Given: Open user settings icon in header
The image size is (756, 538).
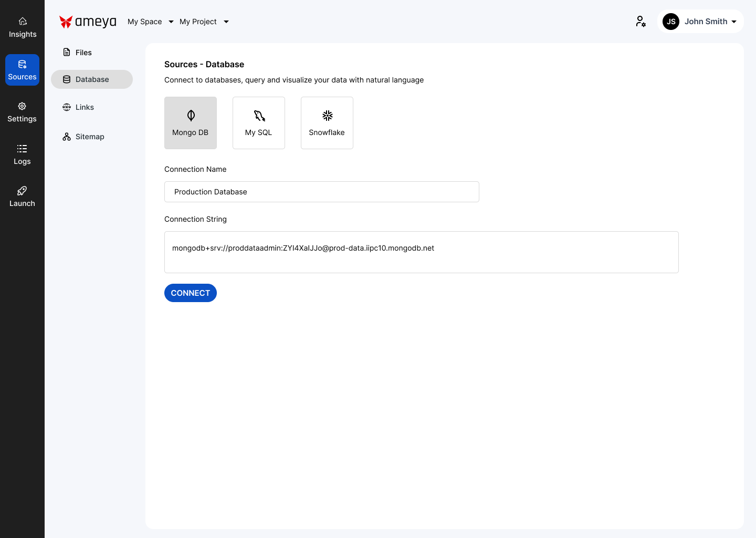Looking at the screenshot, I should point(640,22).
